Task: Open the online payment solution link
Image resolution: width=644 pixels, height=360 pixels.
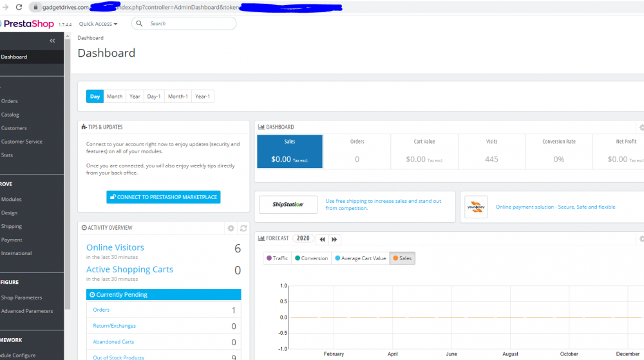Action: pyautogui.click(x=555, y=207)
